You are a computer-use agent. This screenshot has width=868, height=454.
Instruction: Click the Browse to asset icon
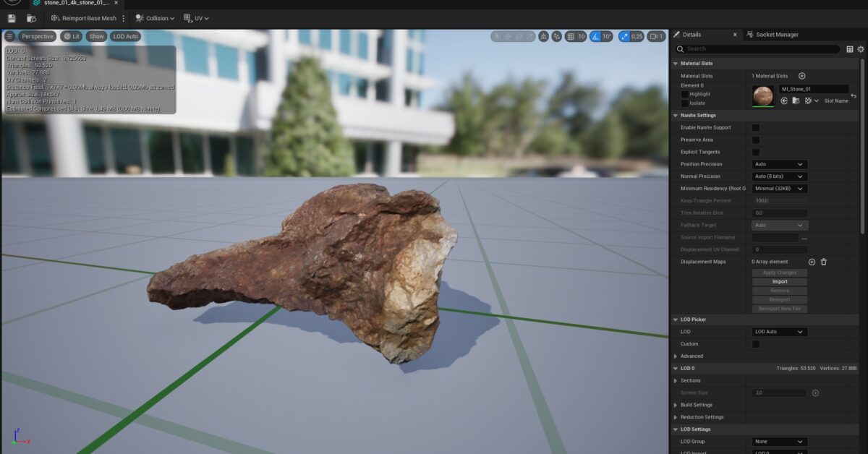30,18
